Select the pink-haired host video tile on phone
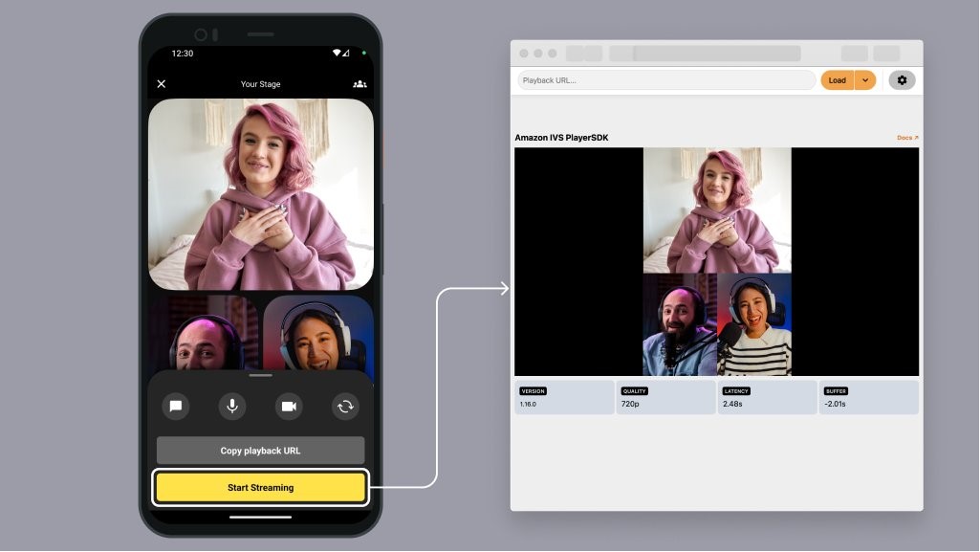The height and width of the screenshot is (552, 980). coord(261,194)
